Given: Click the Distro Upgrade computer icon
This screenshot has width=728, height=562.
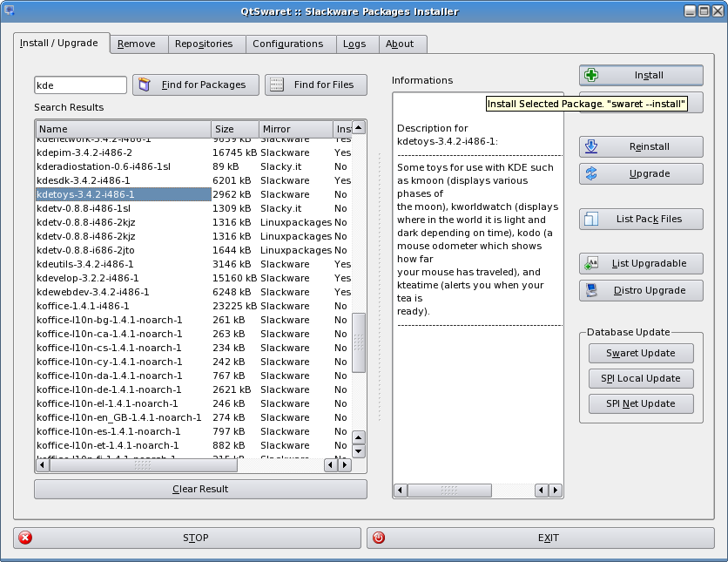Looking at the screenshot, I should point(591,290).
